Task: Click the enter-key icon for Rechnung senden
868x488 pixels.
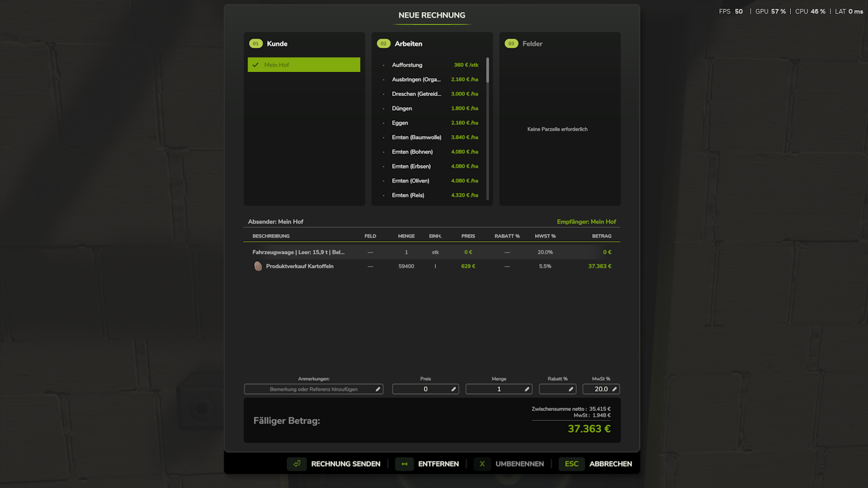Action: pyautogui.click(x=297, y=464)
